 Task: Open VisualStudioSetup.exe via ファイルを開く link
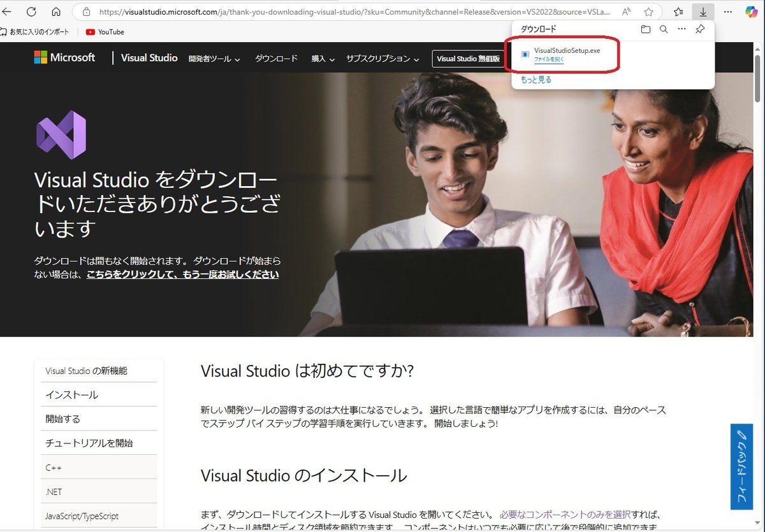(550, 59)
